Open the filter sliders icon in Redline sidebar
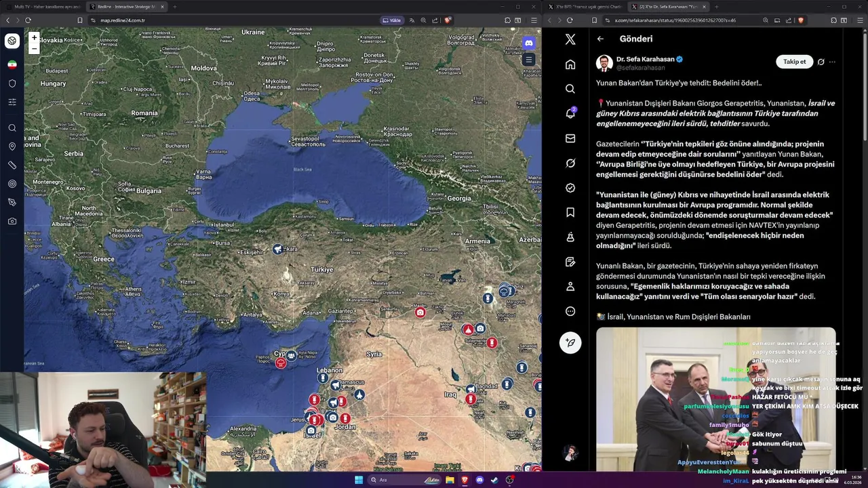 [x=12, y=102]
